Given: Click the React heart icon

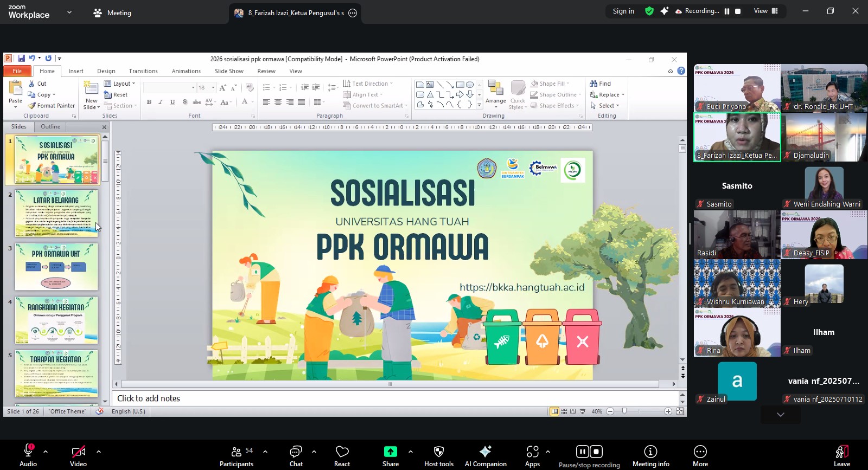Looking at the screenshot, I should tap(342, 452).
